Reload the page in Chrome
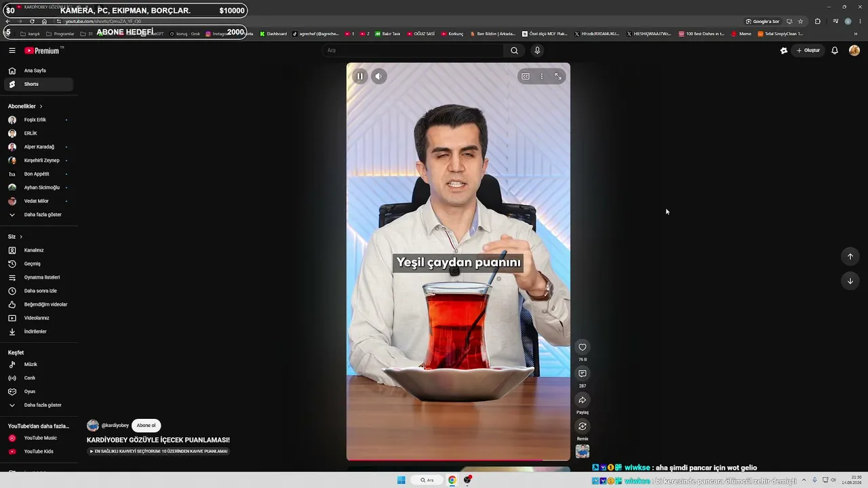Screen dimensions: 868x488 pyautogui.click(x=32, y=21)
